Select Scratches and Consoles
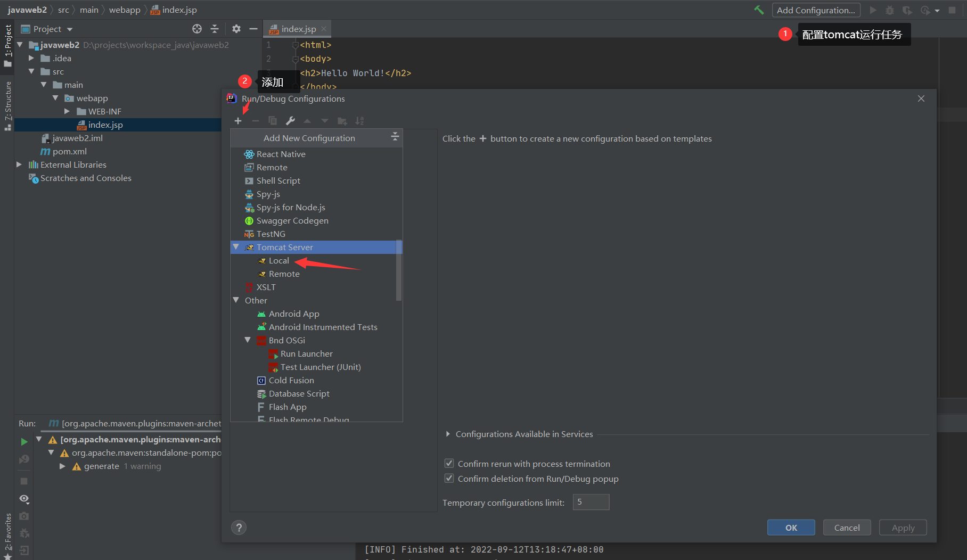Viewport: 967px width, 560px height. point(80,178)
